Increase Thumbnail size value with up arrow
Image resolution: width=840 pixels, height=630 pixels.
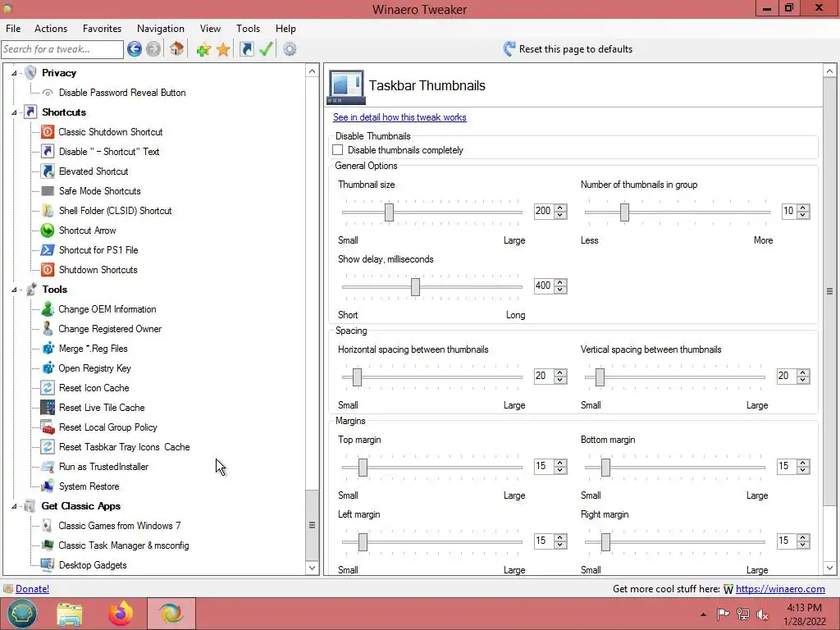point(560,208)
